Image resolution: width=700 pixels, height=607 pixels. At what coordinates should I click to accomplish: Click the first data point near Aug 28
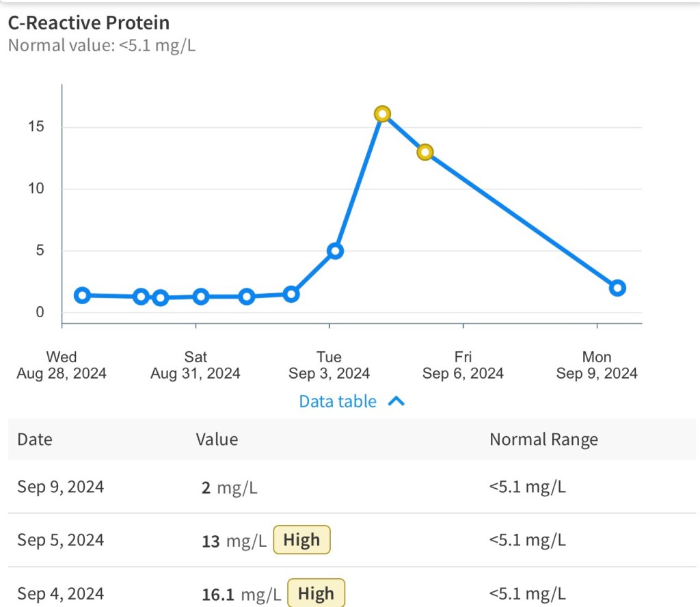tap(82, 295)
